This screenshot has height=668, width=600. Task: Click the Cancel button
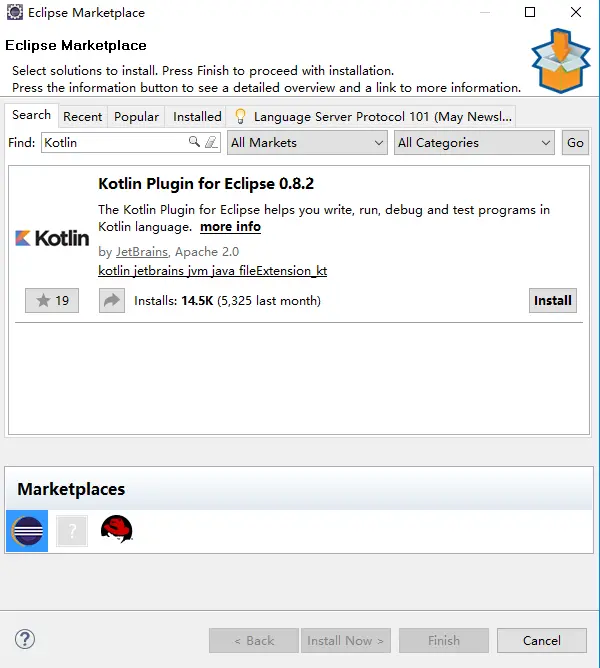pyautogui.click(x=542, y=640)
